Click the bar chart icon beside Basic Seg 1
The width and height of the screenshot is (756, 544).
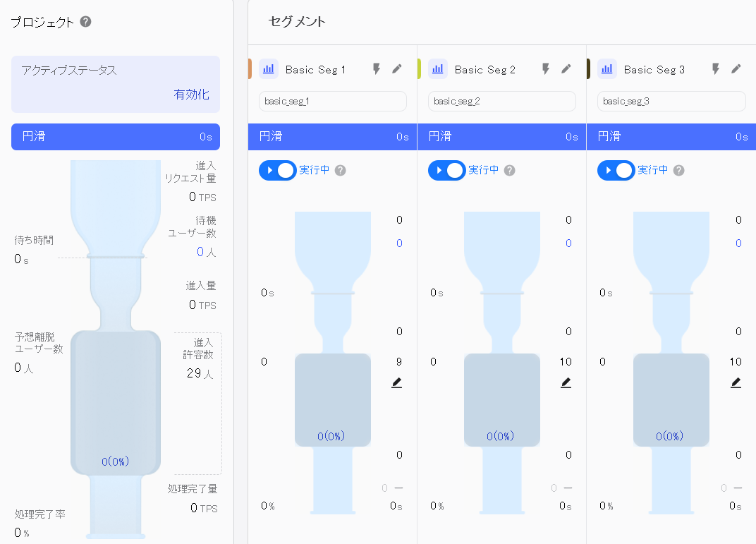click(x=268, y=68)
